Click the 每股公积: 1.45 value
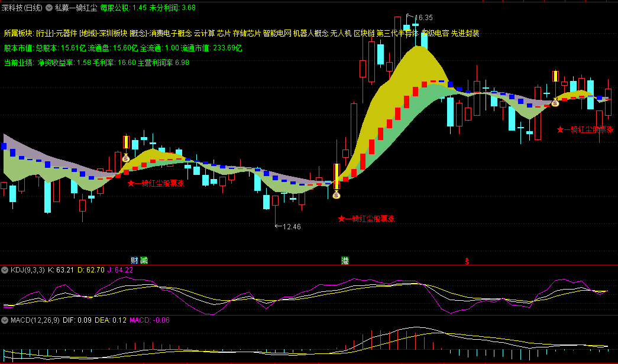618x364 pixels. pyautogui.click(x=124, y=8)
